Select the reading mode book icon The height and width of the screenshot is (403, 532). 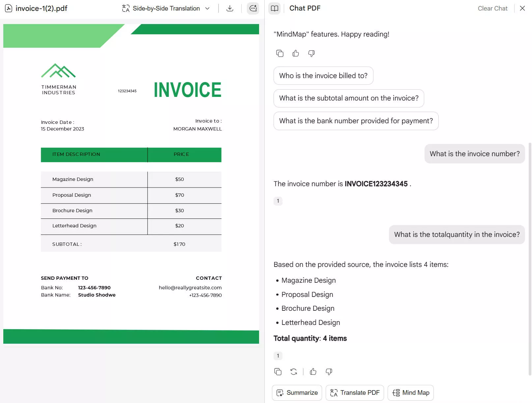click(274, 8)
